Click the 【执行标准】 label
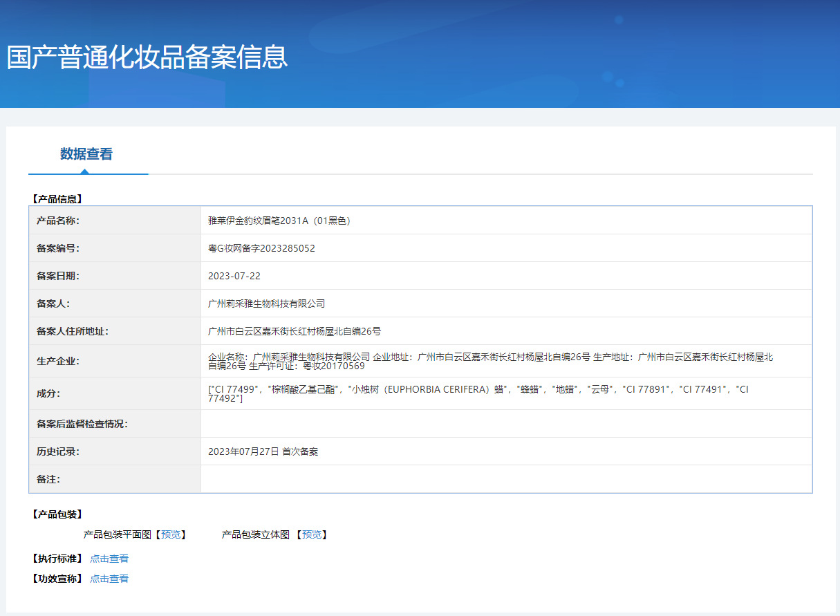 point(57,559)
